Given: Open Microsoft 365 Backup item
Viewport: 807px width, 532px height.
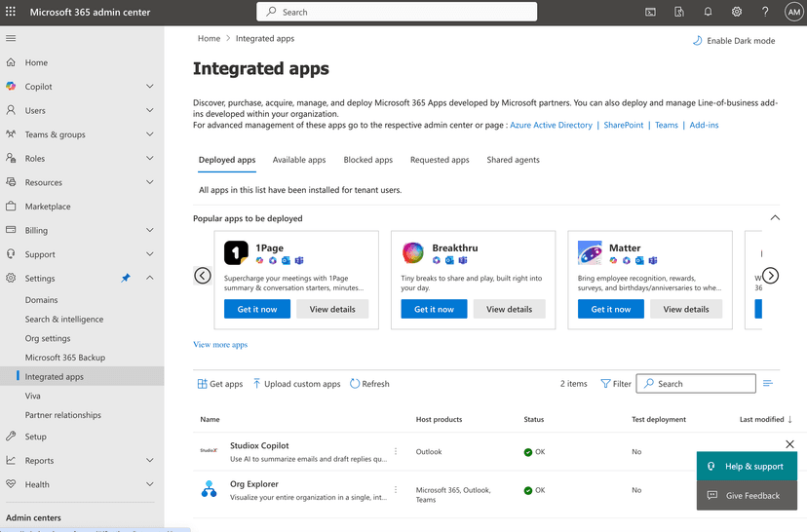Looking at the screenshot, I should point(65,358).
